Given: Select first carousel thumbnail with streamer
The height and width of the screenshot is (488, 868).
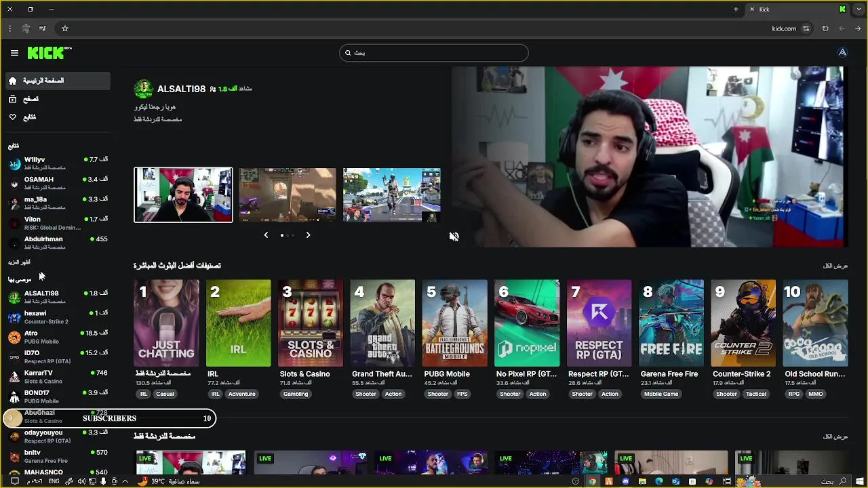Looking at the screenshot, I should (x=183, y=195).
